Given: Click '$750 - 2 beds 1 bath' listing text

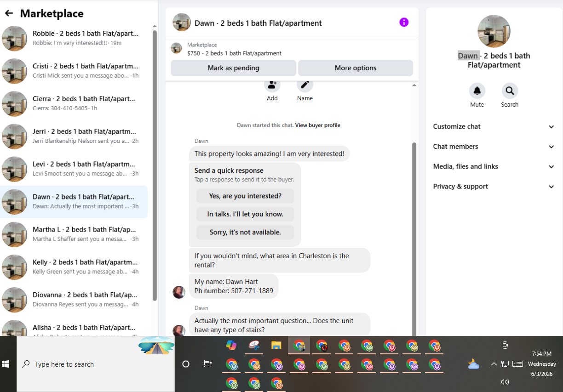Looking at the screenshot, I should [235, 53].
